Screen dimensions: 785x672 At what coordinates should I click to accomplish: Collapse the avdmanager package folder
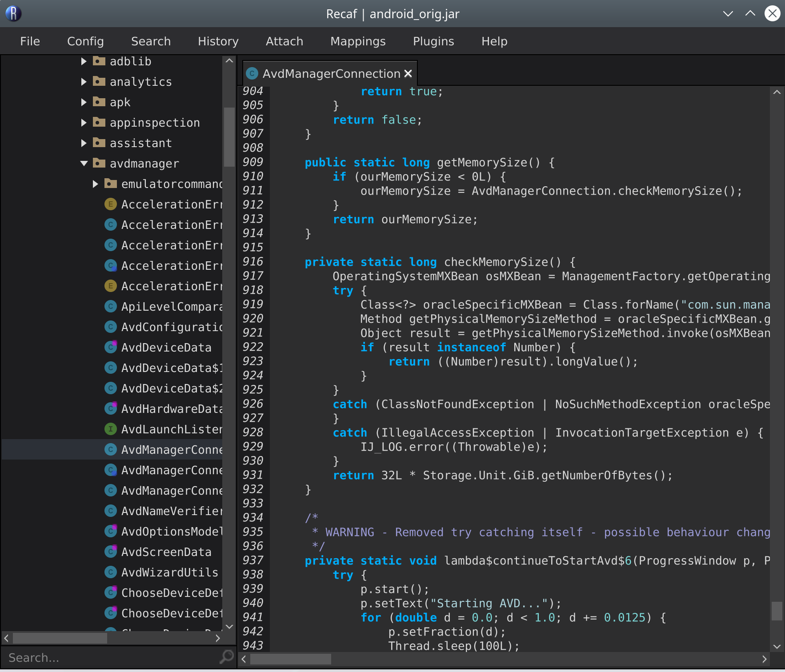(84, 164)
